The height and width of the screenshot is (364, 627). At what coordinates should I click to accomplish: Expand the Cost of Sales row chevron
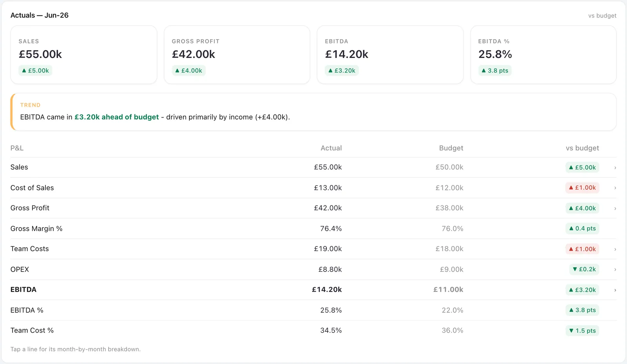click(615, 188)
